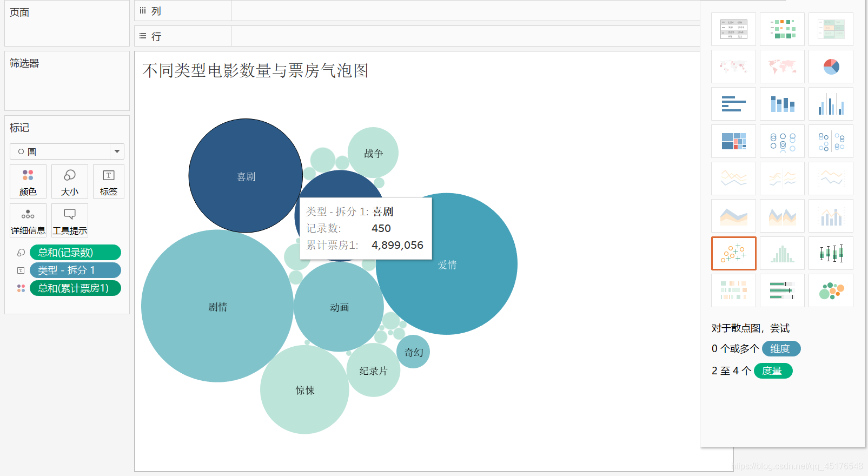
Task: Select the stacked bars chart type
Action: [782, 104]
